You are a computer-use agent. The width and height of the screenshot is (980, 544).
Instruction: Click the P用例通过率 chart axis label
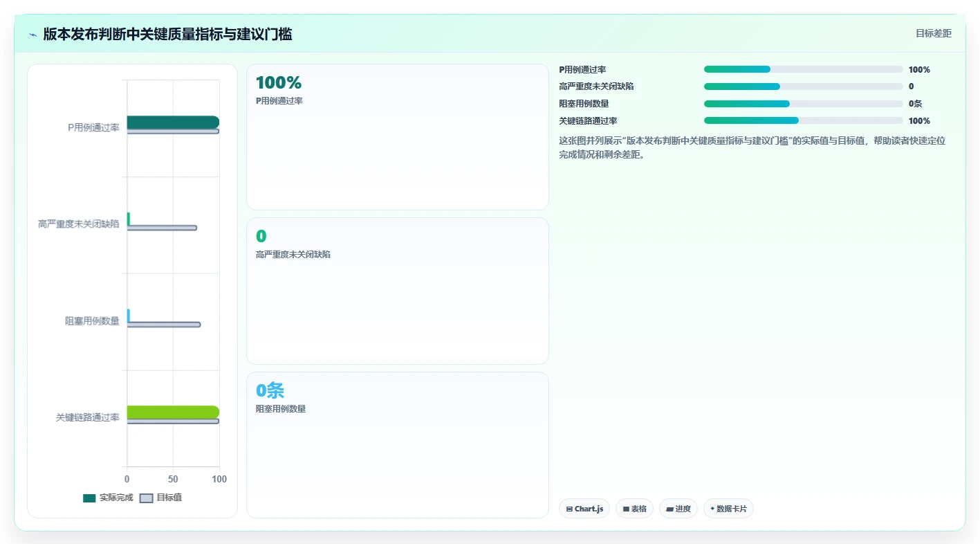pyautogui.click(x=93, y=128)
